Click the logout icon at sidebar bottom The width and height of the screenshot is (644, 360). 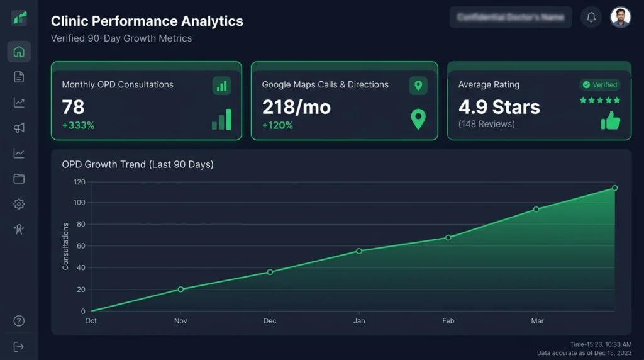(19, 347)
